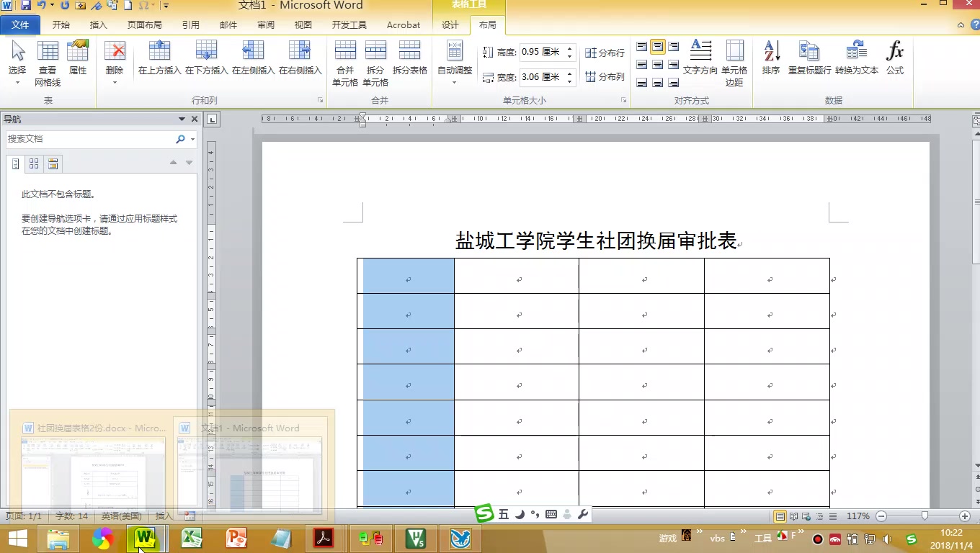This screenshot has width=980, height=553.
Task: Customize Quick Access Toolbar dropdown
Action: coord(166,6)
